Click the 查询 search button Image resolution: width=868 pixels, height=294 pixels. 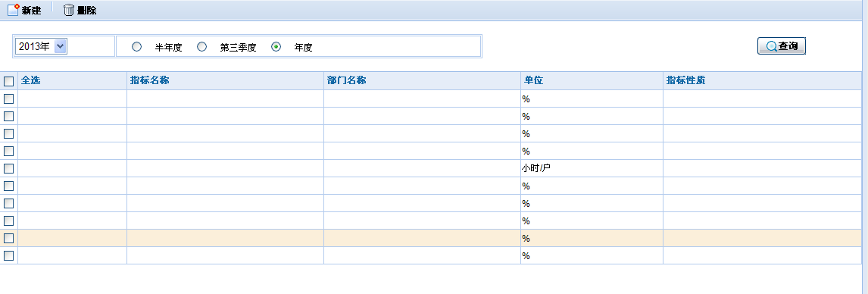point(781,46)
